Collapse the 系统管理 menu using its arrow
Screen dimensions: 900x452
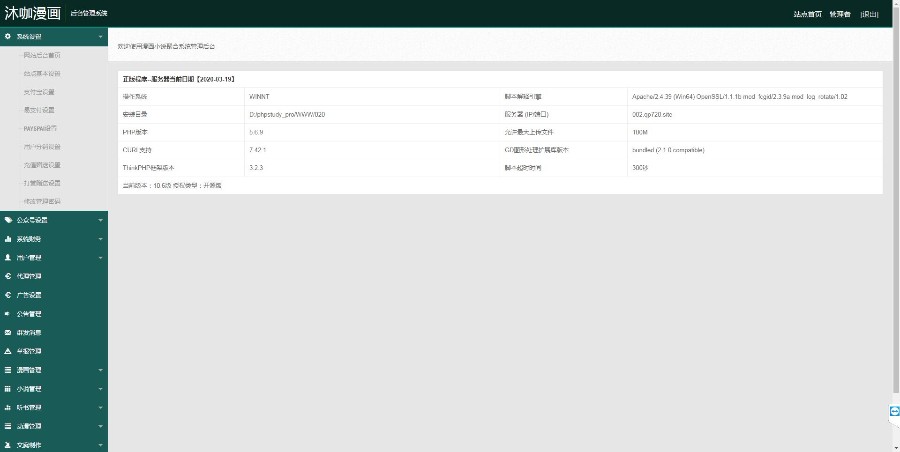point(100,37)
